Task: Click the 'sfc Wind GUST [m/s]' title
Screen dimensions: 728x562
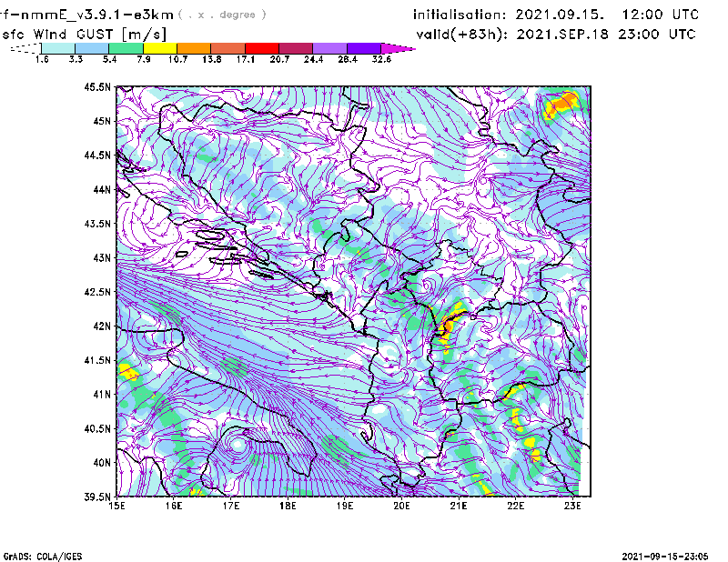Action: (84, 35)
